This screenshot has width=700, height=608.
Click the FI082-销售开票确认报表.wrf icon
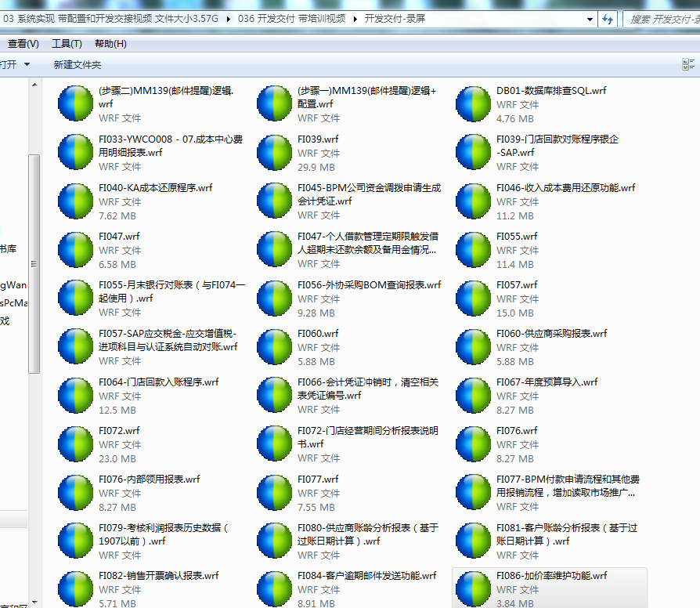pos(75,588)
